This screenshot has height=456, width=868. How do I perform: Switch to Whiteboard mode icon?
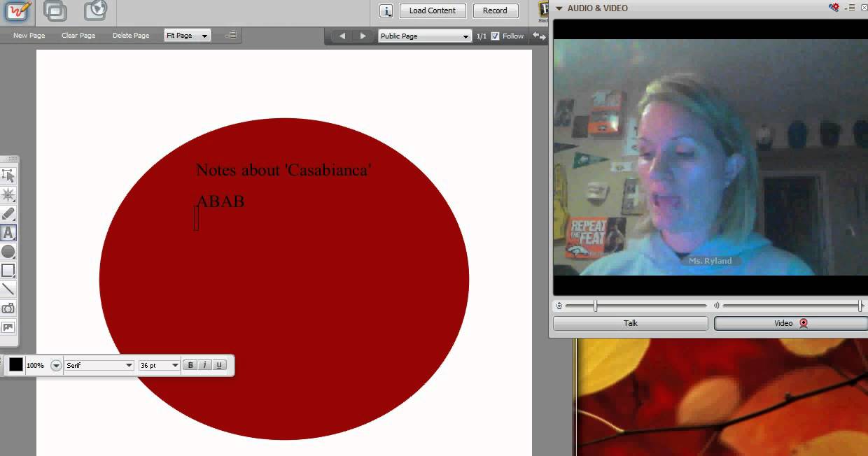coord(18,10)
